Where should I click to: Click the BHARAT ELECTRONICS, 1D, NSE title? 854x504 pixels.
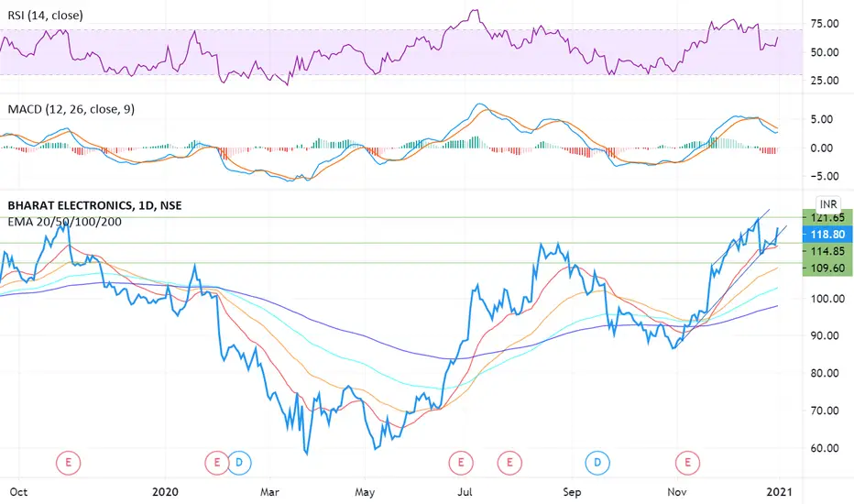click(x=94, y=205)
